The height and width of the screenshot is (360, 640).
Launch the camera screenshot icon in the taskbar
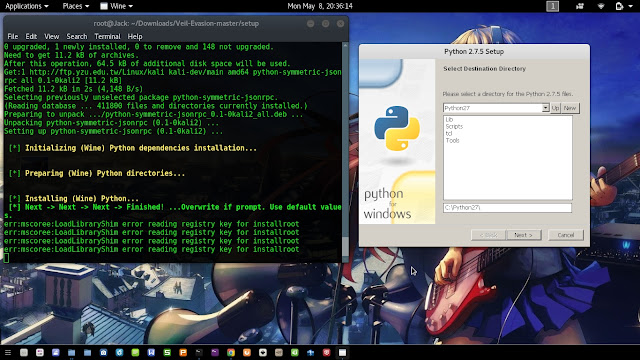coord(103,352)
